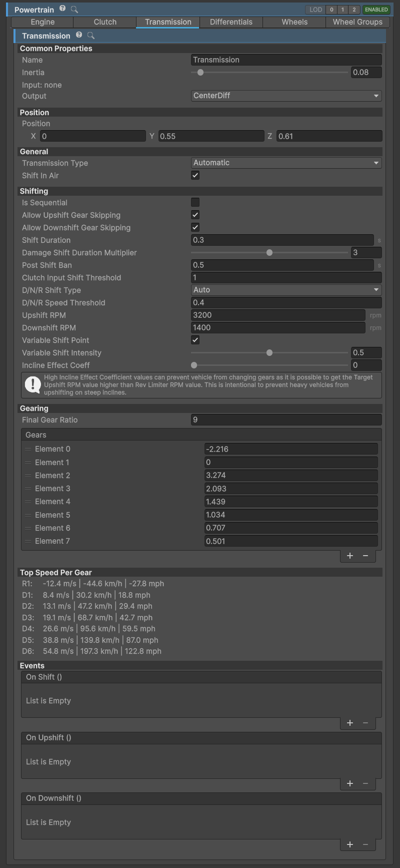Edit Position Z value field
This screenshot has height=868, width=400.
click(x=329, y=136)
